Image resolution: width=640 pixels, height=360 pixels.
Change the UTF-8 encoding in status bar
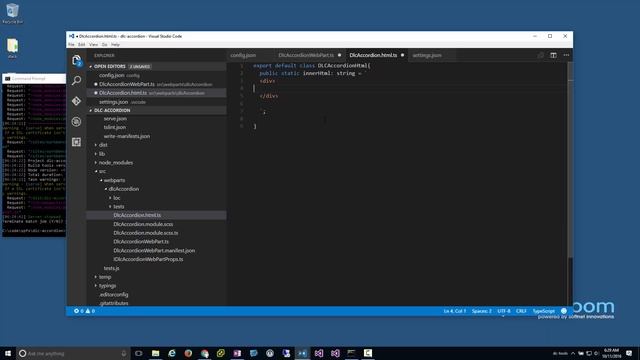[x=504, y=311]
